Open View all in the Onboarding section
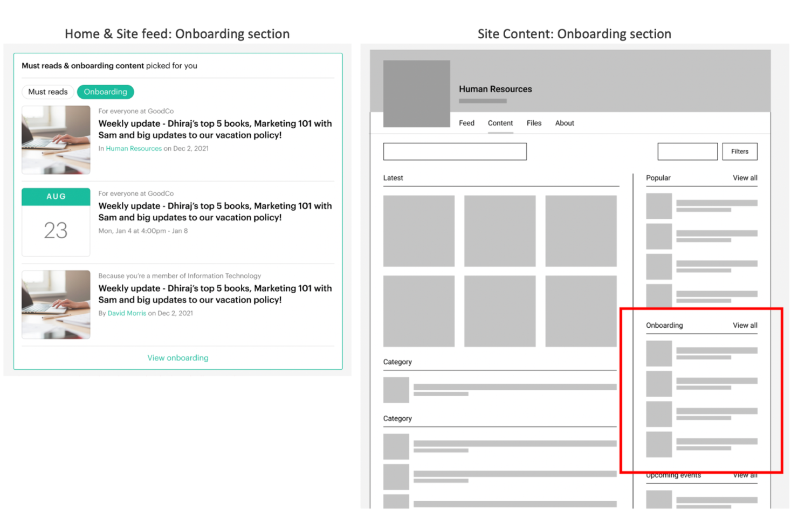798x532 pixels. [x=745, y=325]
